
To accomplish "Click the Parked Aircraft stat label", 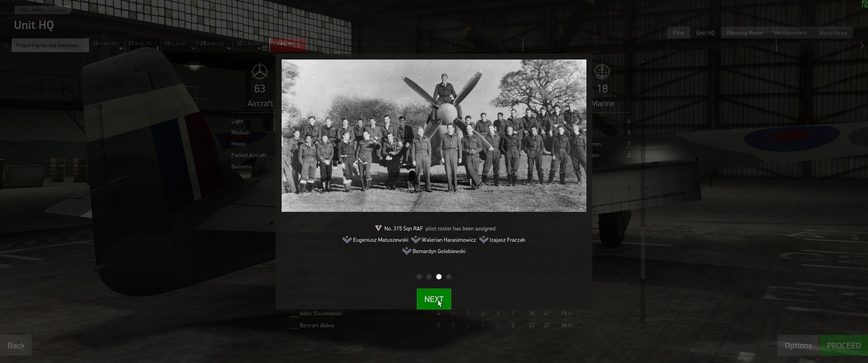I will click(x=249, y=155).
